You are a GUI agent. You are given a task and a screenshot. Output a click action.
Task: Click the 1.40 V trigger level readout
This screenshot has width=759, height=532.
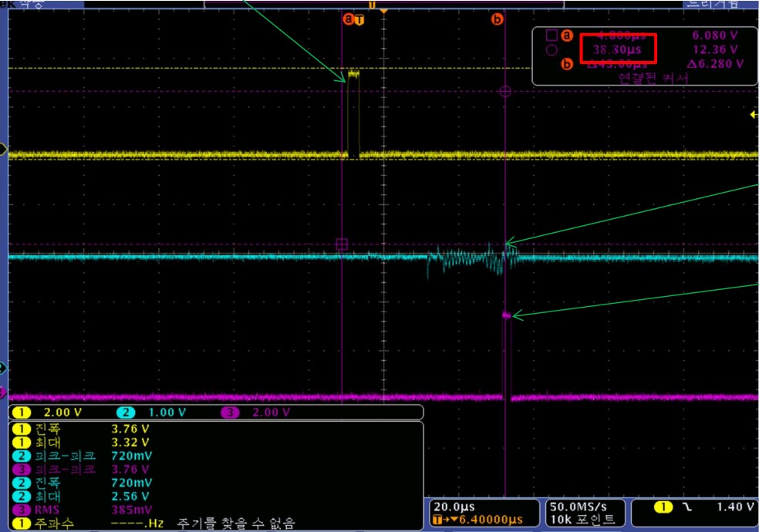(735, 507)
